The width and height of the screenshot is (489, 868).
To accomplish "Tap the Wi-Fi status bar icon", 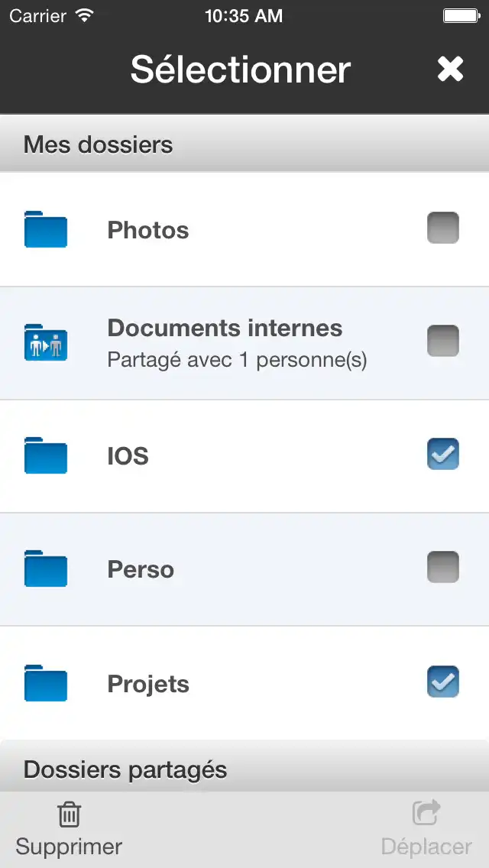I will (84, 15).
